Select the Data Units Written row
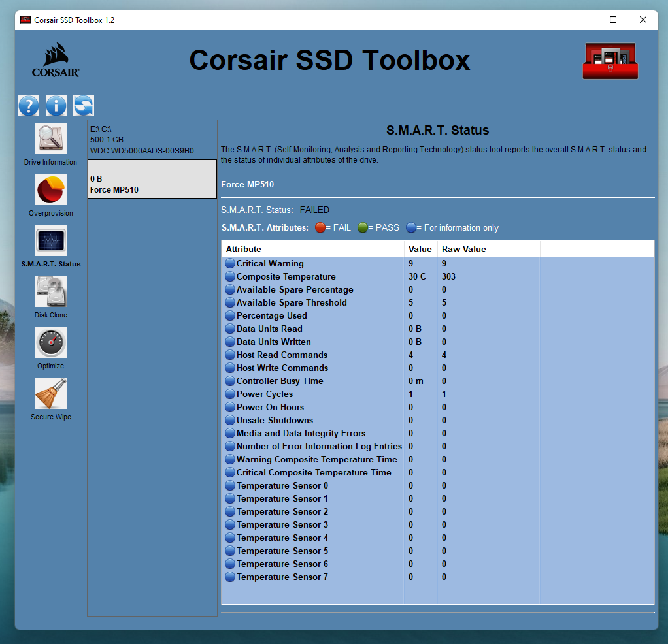Image resolution: width=668 pixels, height=644 pixels. (x=438, y=342)
